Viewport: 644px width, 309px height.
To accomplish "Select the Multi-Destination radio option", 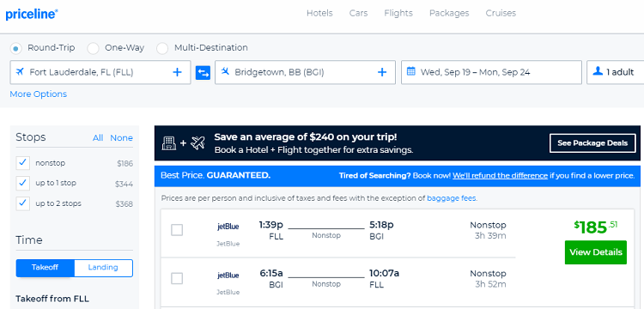I will tap(162, 48).
